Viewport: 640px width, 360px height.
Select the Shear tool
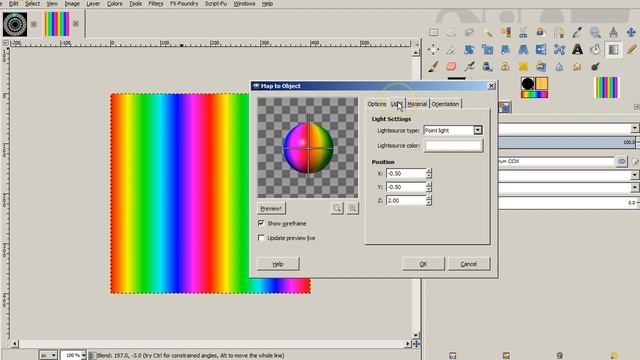coord(505,49)
